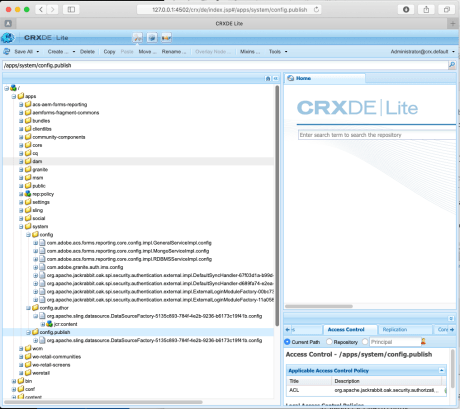The image size is (460, 409).
Task: Click the com.adobe.granite.auth.ims.config file icon
Action: (42, 267)
